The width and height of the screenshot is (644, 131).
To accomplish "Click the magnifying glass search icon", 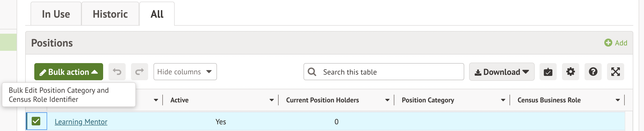I will click(312, 72).
